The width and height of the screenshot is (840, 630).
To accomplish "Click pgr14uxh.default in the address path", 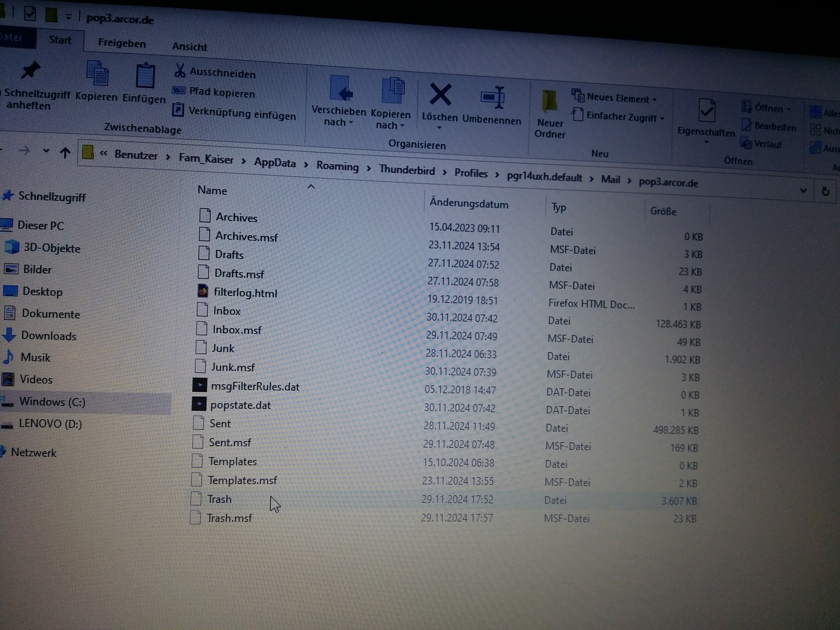I will pyautogui.click(x=544, y=177).
